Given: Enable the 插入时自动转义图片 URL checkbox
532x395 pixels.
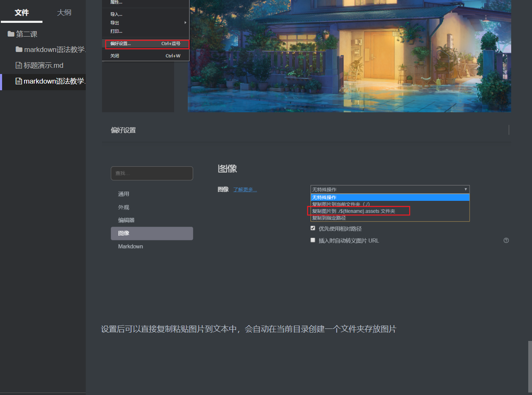Looking at the screenshot, I should 313,240.
